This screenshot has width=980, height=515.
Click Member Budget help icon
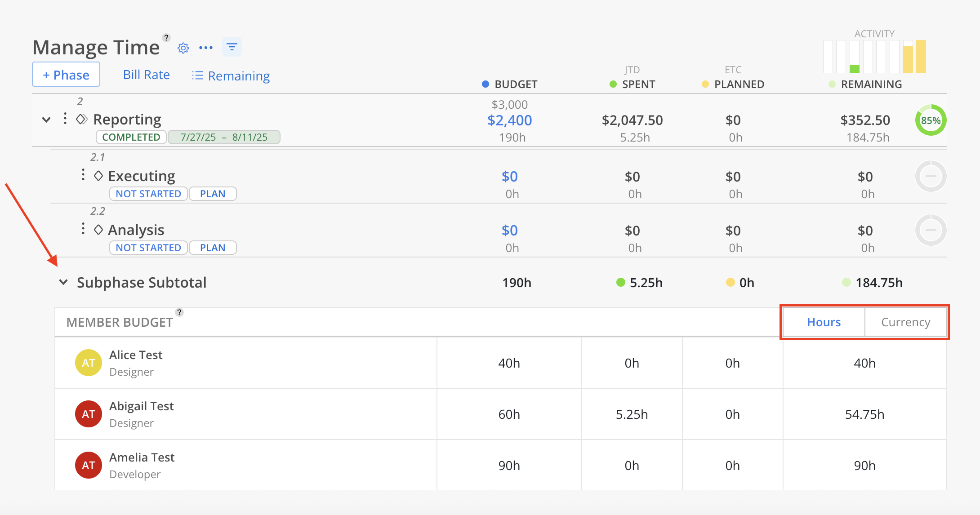[x=179, y=312]
